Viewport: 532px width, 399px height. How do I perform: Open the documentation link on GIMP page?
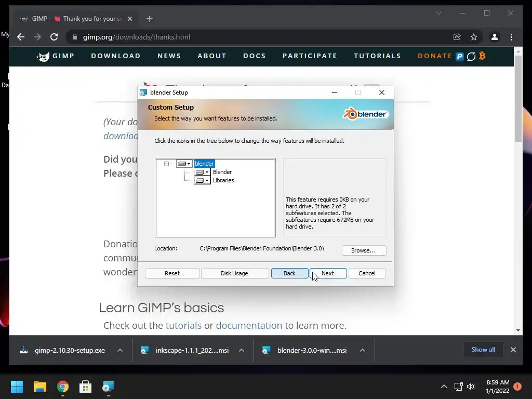pyautogui.click(x=249, y=325)
